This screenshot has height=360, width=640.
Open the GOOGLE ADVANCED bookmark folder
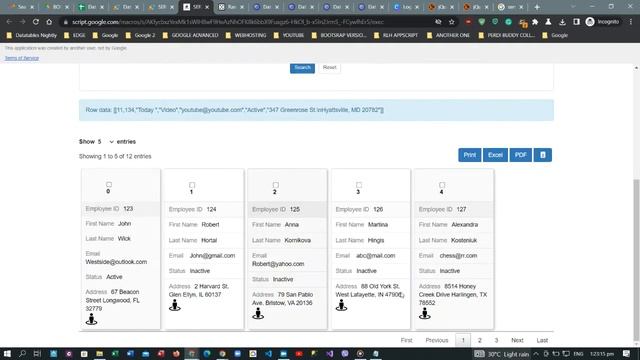point(190,36)
